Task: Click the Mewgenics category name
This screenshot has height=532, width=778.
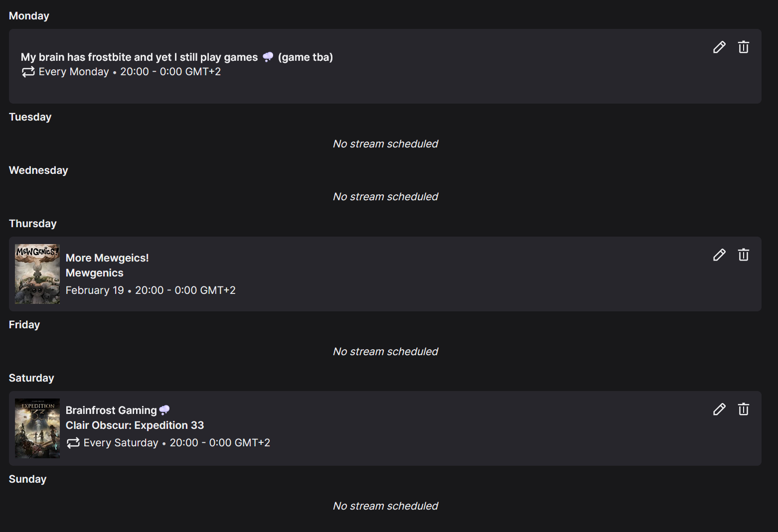Action: (x=95, y=273)
